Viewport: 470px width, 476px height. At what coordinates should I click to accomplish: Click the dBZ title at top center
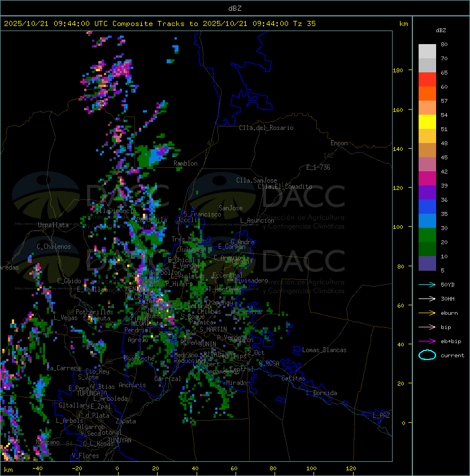tap(235, 8)
